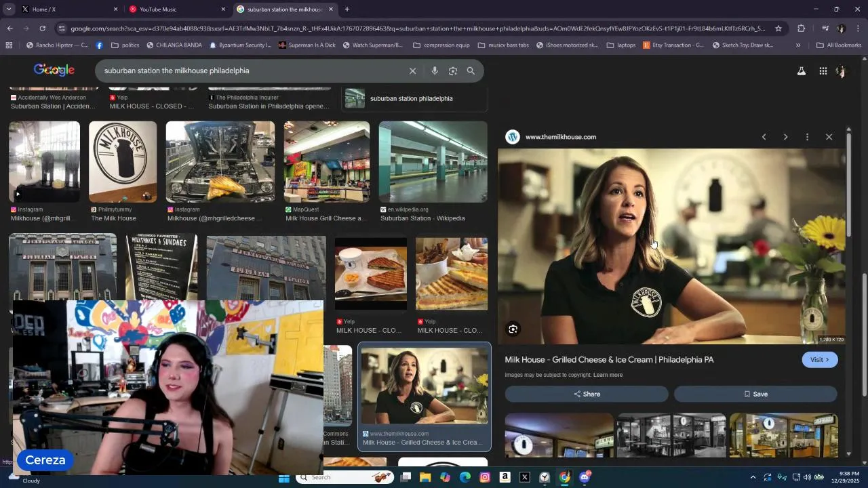Select suburban station philadelphia suggestion chip

click(x=415, y=98)
